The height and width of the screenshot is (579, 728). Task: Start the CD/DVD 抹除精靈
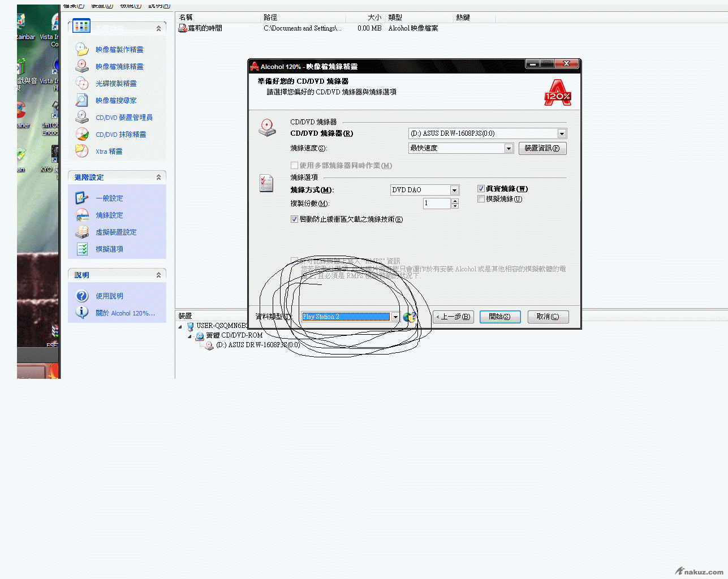(x=121, y=135)
